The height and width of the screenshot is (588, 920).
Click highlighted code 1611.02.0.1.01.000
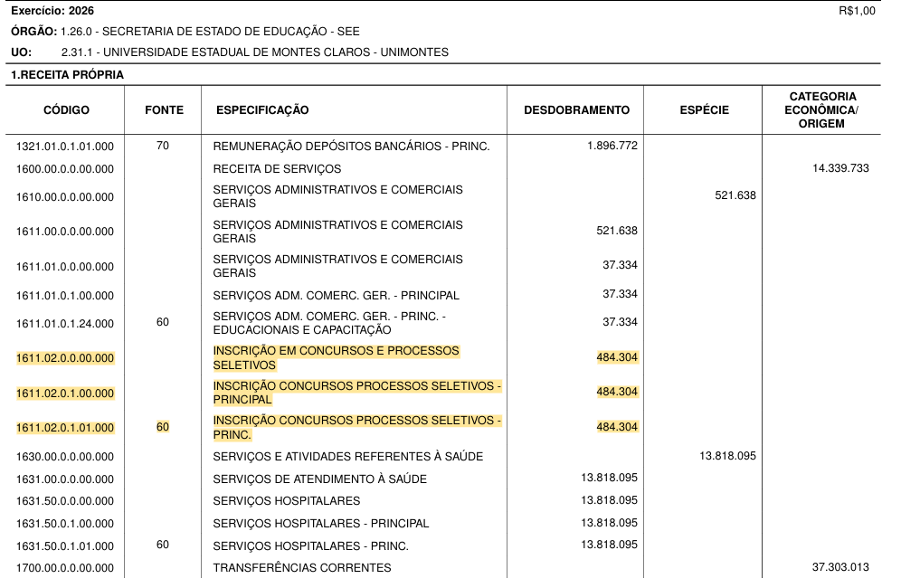pyautogui.click(x=65, y=428)
